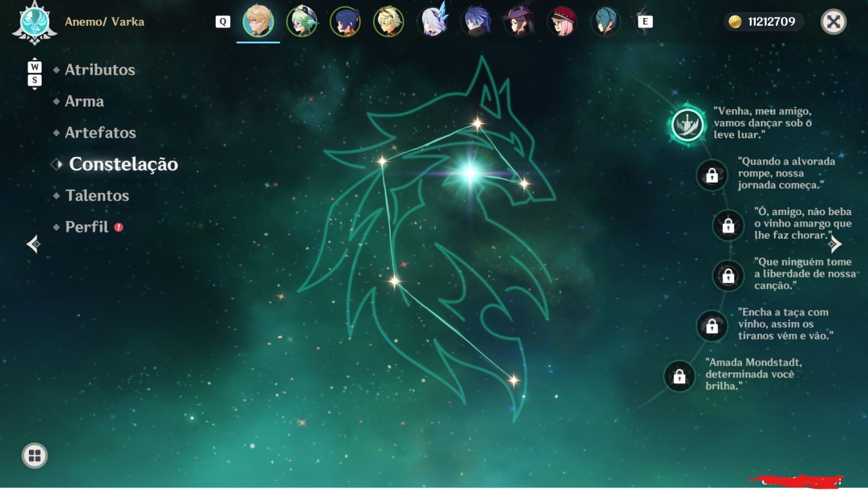Select the pale-blond character wearing goggles

coord(389,22)
